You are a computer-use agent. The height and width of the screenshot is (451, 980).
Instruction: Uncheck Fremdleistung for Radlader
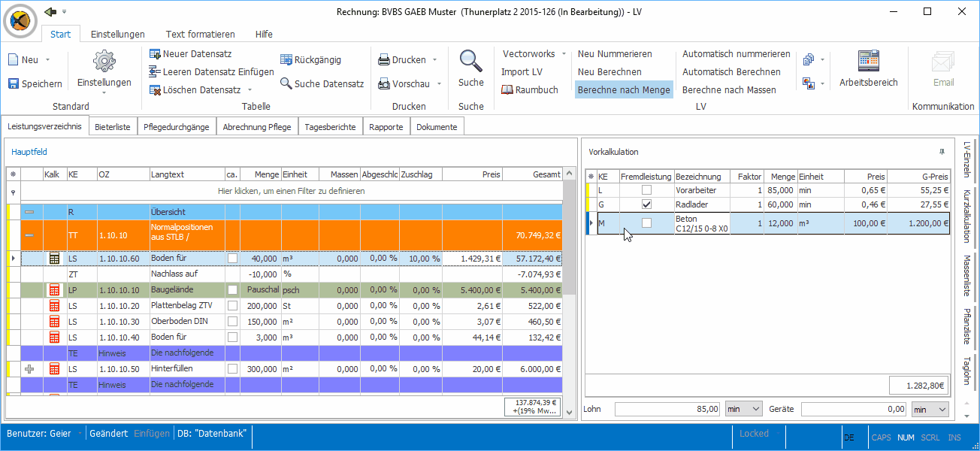coord(646,204)
